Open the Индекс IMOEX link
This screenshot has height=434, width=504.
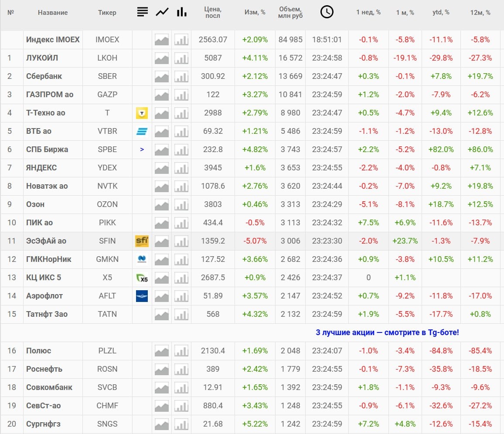tap(53, 40)
